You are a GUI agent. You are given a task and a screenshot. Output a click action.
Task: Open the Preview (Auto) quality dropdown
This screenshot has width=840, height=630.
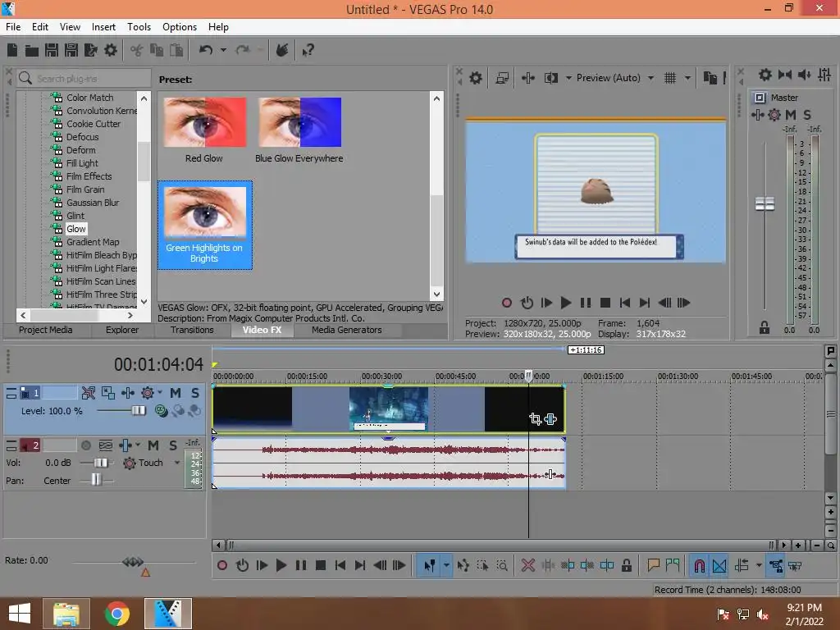[x=651, y=78]
